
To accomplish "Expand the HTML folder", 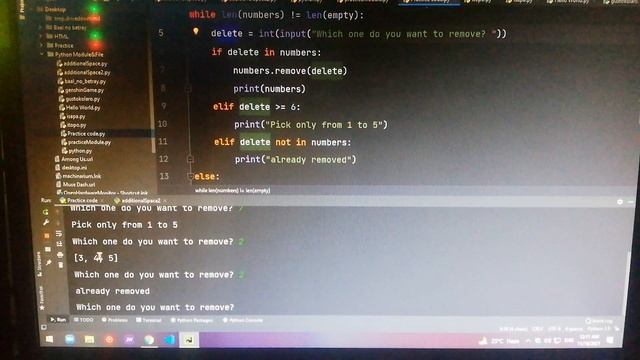I will point(40,36).
